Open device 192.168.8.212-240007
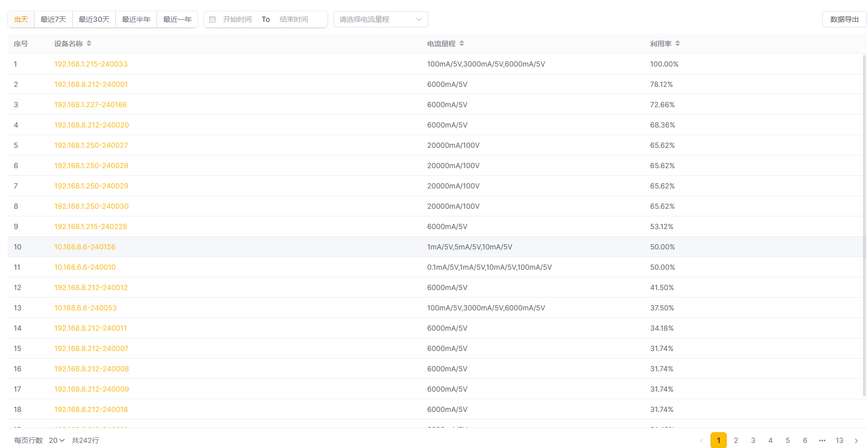Screen dimensions: 868x448 91,348
